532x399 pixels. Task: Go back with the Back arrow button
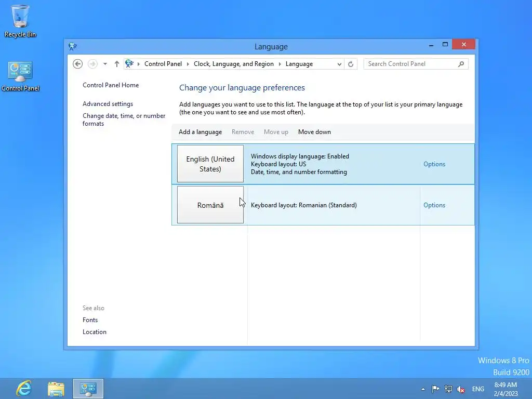coord(78,64)
